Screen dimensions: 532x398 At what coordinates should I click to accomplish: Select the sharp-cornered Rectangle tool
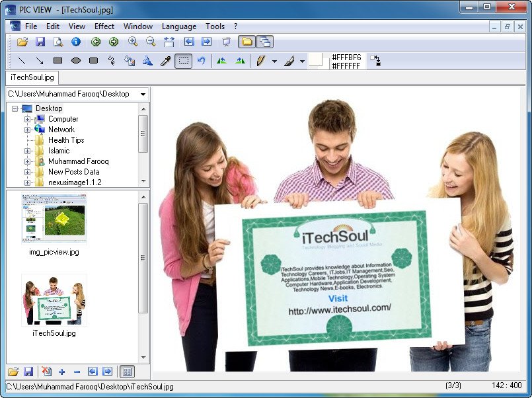(57, 61)
